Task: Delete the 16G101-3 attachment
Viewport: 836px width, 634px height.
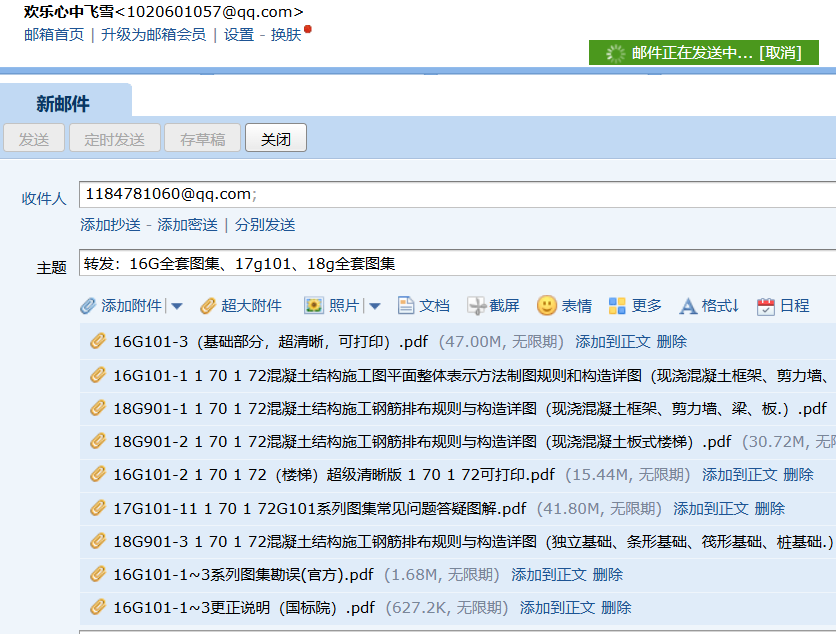Action: [672, 341]
